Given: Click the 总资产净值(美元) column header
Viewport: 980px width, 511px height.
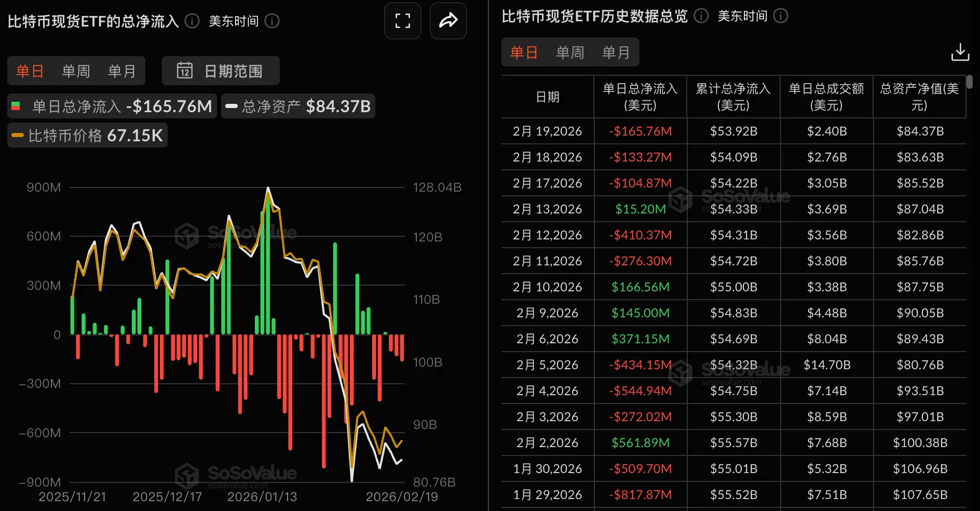Looking at the screenshot, I should tap(919, 97).
